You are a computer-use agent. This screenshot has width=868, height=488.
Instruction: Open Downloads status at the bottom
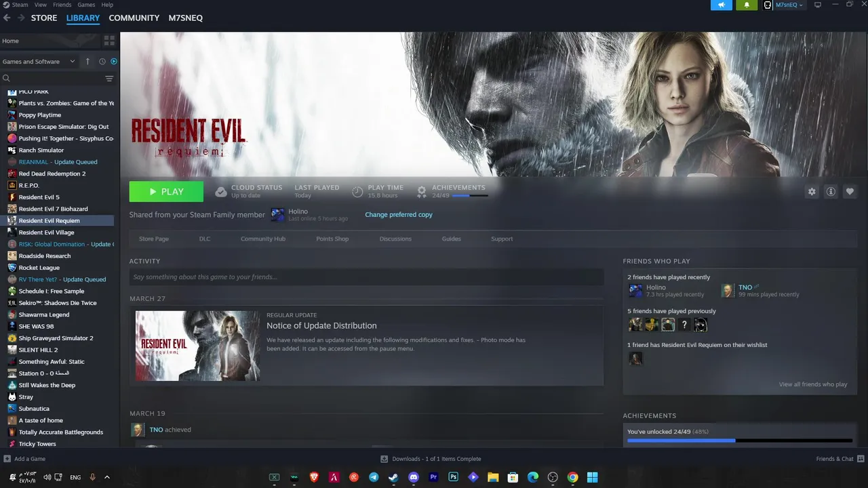[x=431, y=459]
